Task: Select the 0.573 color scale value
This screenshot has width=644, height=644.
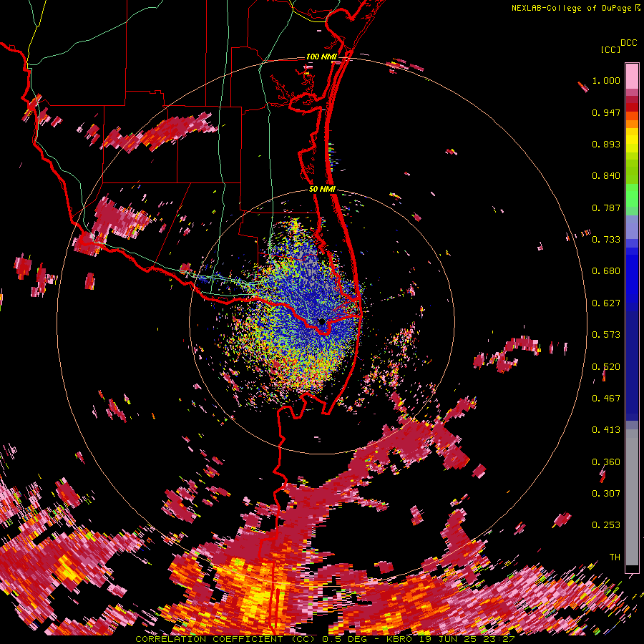Action: click(x=606, y=335)
